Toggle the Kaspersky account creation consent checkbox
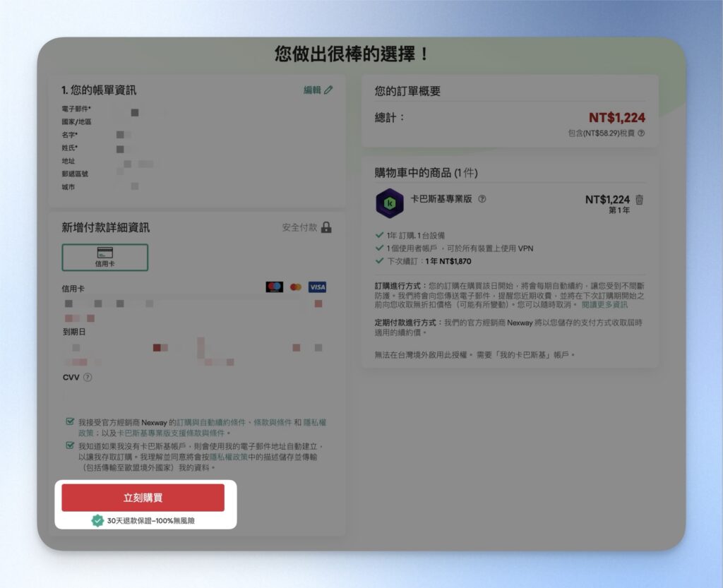This screenshot has width=723, height=588. (70, 445)
